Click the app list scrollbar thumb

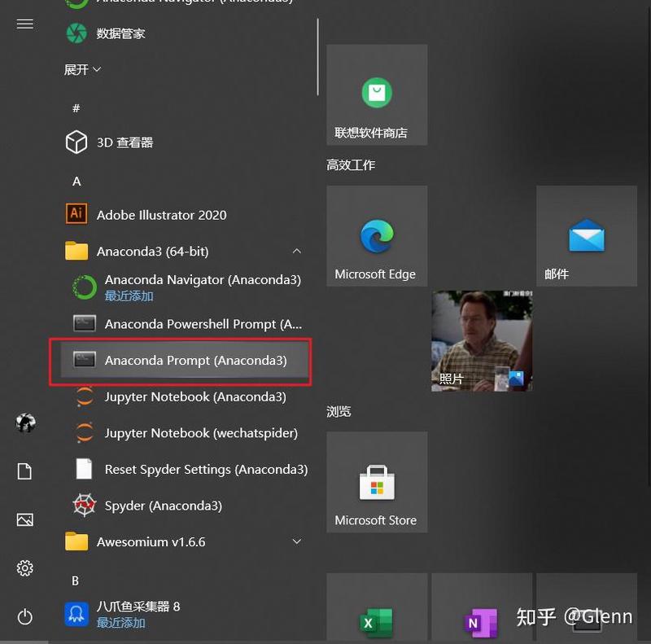[x=317, y=57]
